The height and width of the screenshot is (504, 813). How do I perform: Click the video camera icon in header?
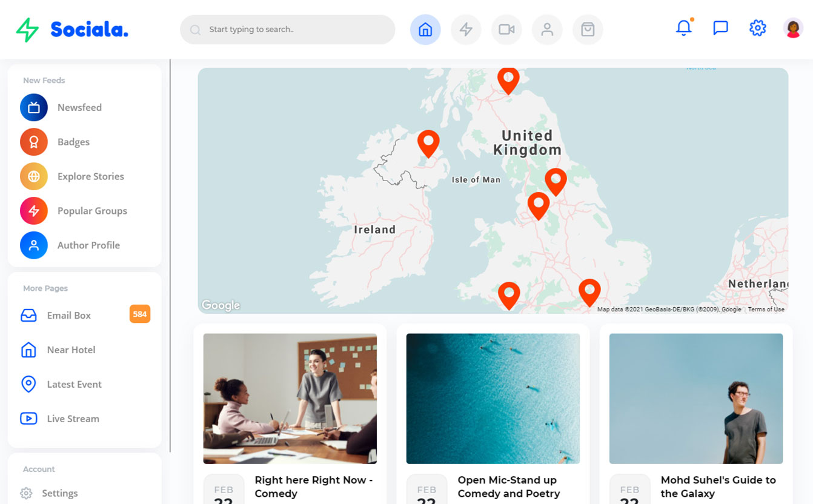[x=506, y=30]
